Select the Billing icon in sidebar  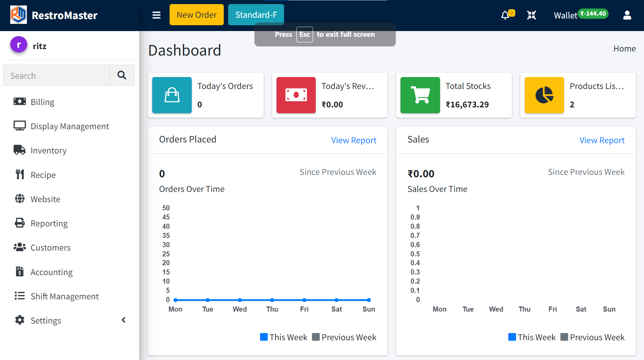click(x=19, y=101)
